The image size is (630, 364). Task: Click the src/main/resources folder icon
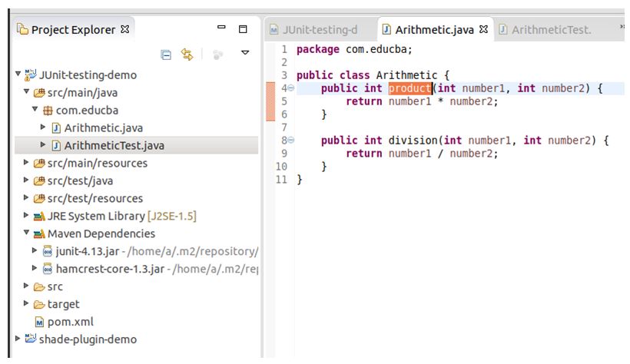39,164
